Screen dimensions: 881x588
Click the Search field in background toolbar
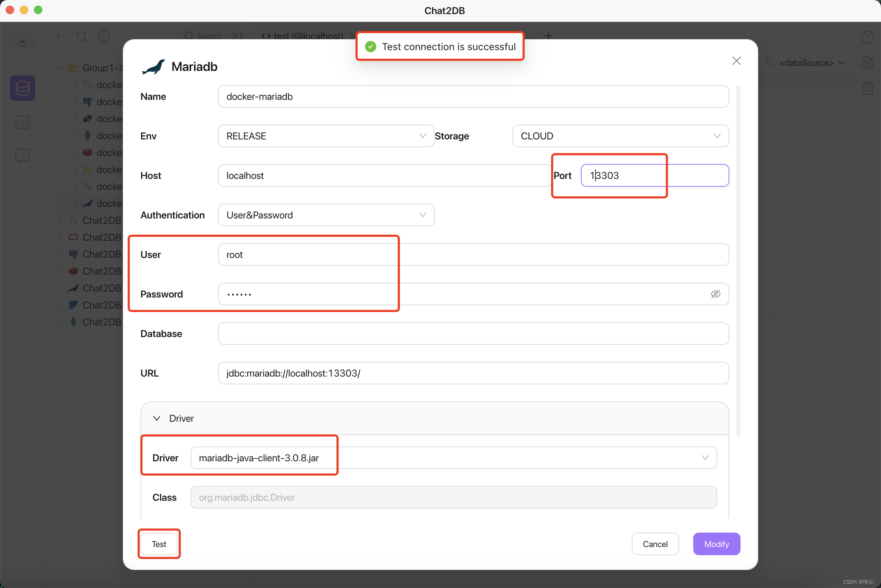pos(215,36)
